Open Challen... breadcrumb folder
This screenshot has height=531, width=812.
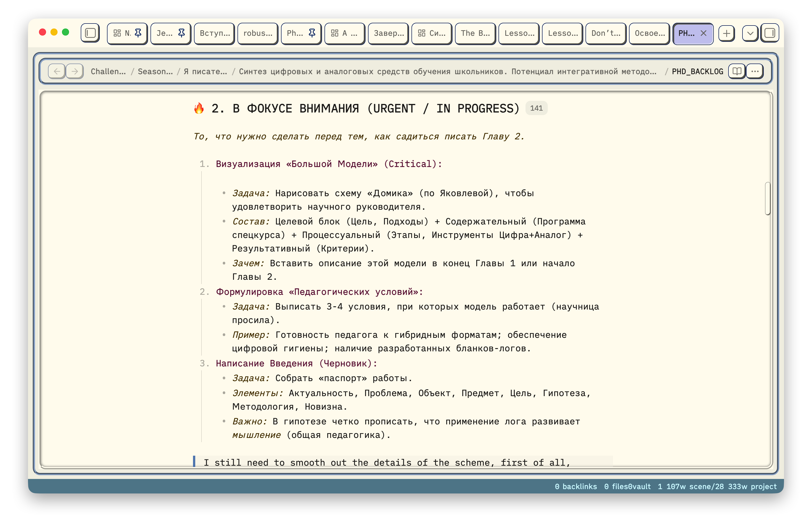click(108, 71)
